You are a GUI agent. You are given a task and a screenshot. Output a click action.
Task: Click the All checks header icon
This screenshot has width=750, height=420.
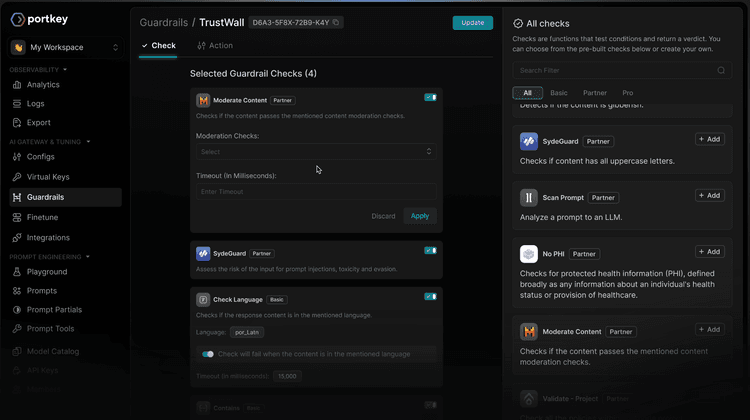pos(518,23)
